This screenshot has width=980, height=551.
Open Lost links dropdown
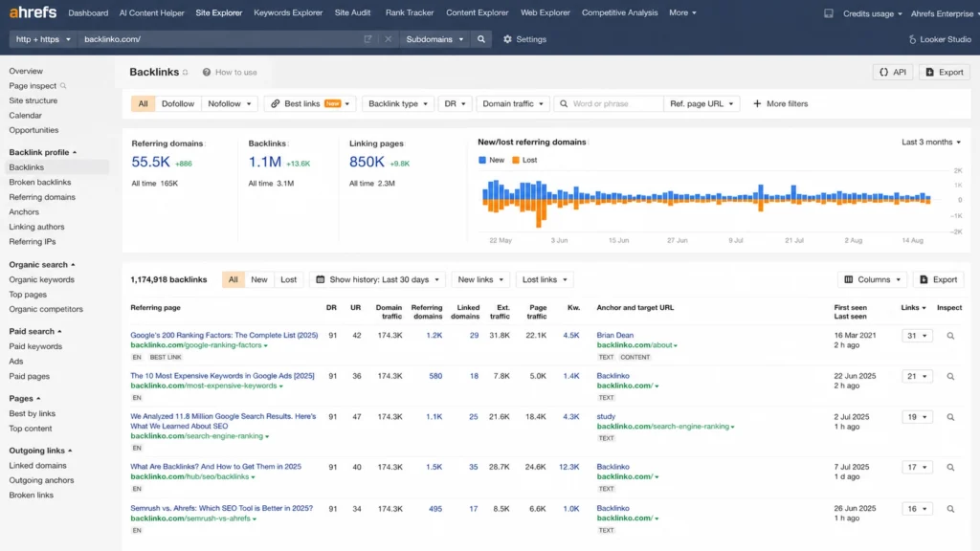[x=545, y=279]
